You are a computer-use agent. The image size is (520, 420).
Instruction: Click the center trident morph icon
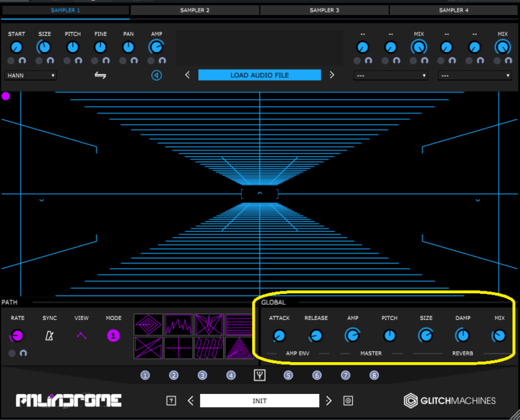[x=259, y=375]
